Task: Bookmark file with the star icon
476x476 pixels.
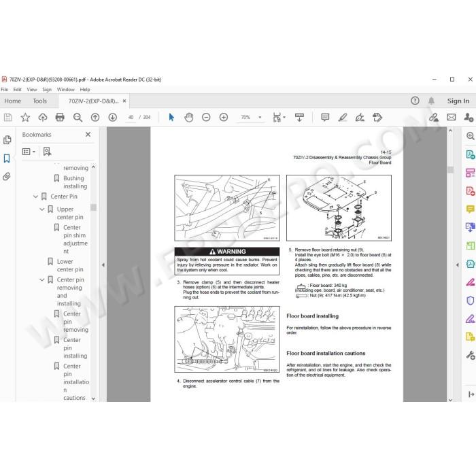Action: [25, 117]
